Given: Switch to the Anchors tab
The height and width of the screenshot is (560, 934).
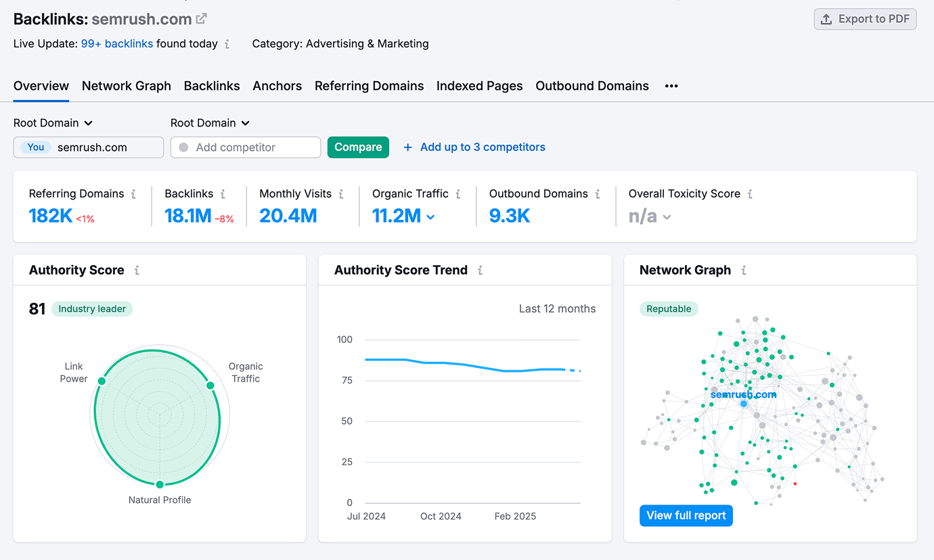Looking at the screenshot, I should (x=277, y=86).
